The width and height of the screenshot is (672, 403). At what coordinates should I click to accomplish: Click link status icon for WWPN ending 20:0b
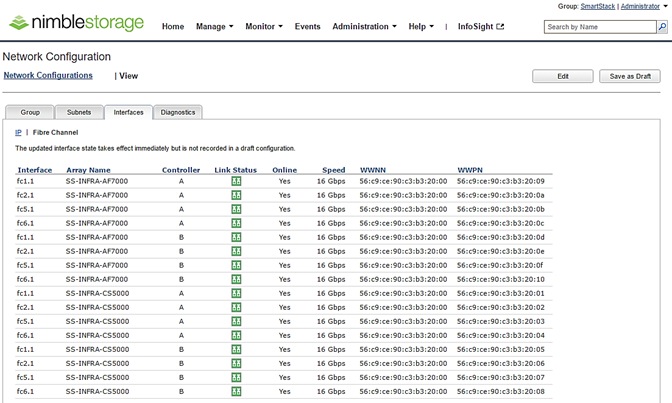(236, 209)
